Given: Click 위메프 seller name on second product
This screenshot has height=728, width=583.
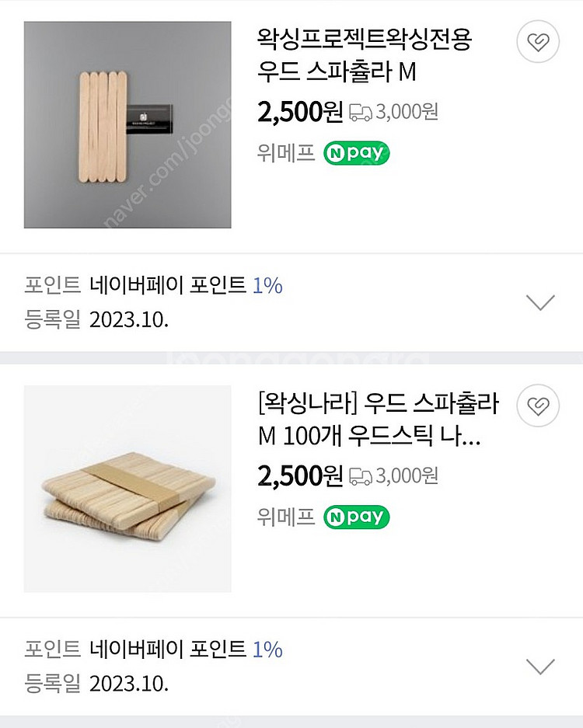Looking at the screenshot, I should 285,517.
